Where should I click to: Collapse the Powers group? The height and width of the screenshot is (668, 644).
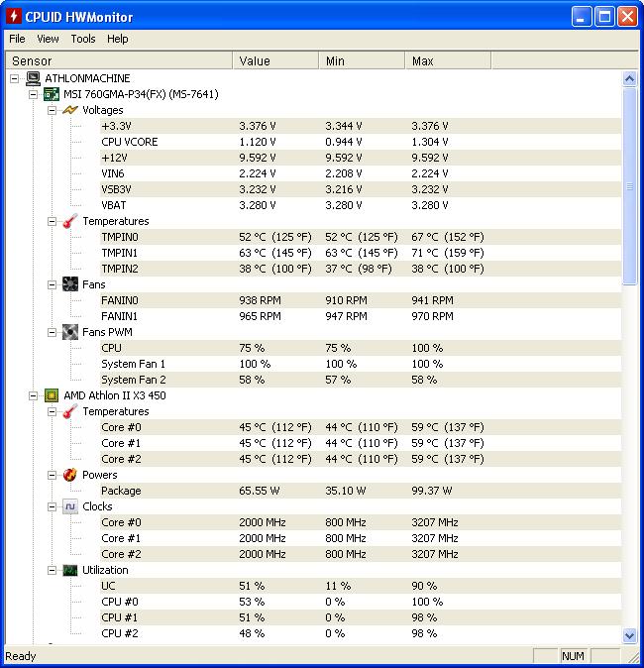[x=52, y=475]
